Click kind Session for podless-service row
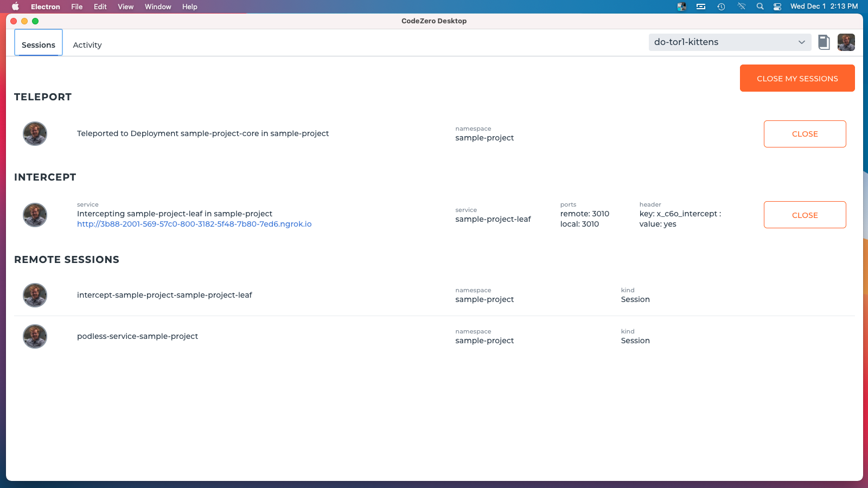 [x=635, y=341]
